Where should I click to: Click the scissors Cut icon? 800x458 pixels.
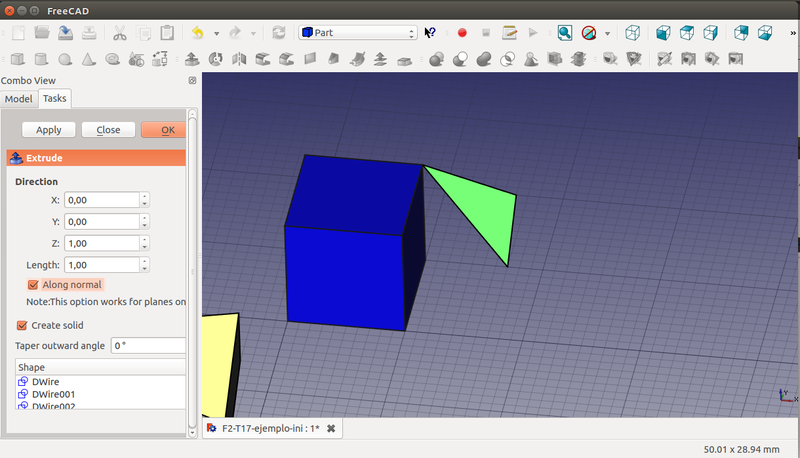(x=120, y=33)
